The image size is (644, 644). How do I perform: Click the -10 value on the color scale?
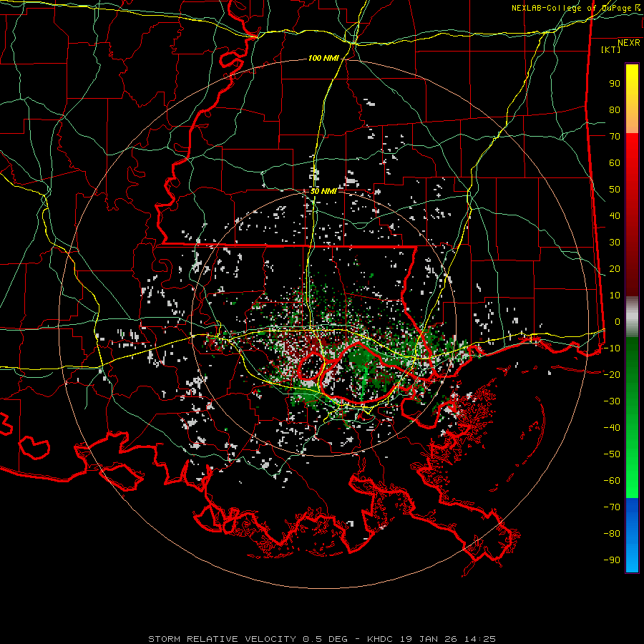pyautogui.click(x=612, y=348)
